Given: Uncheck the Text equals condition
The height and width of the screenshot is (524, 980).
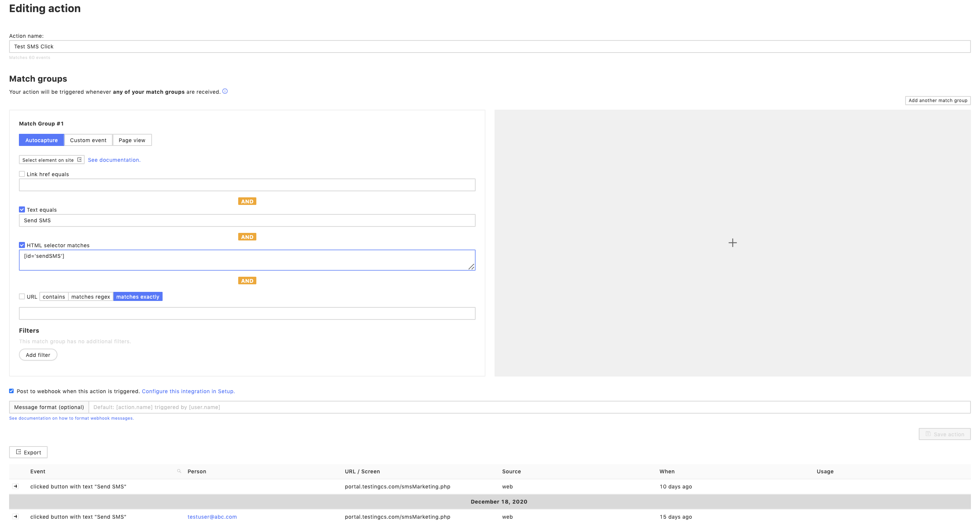Looking at the screenshot, I should (x=22, y=209).
